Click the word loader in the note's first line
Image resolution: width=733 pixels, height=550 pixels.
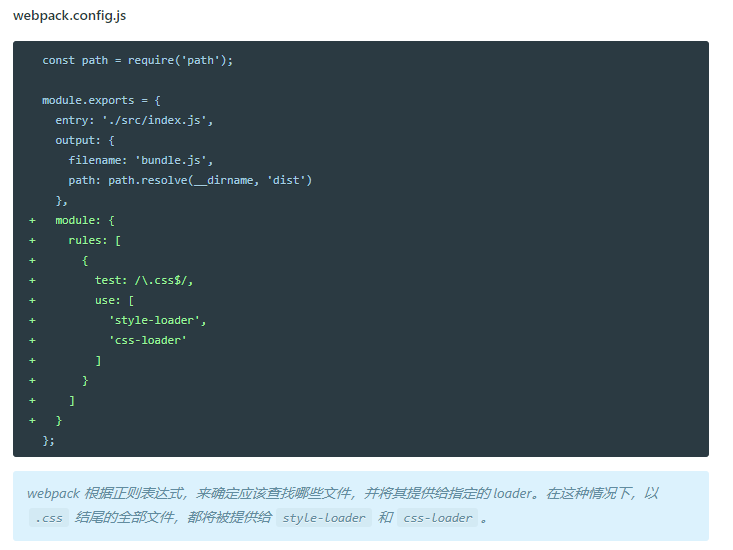click(x=512, y=493)
